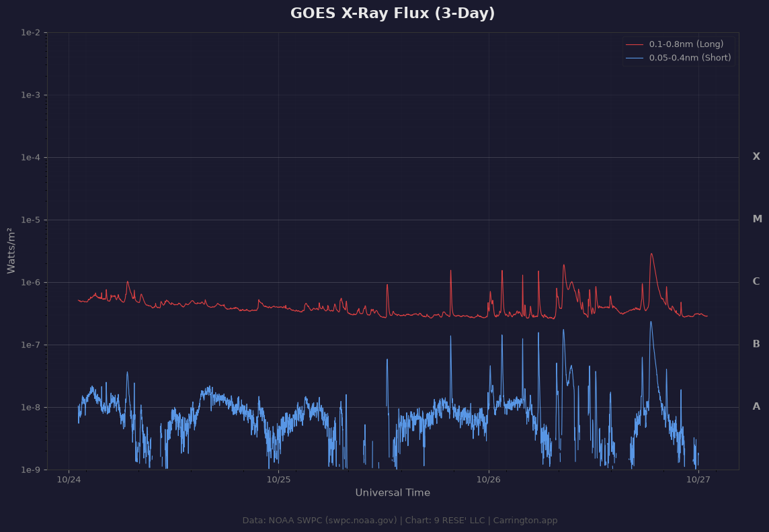Click the 'M' flare class label

click(x=757, y=219)
